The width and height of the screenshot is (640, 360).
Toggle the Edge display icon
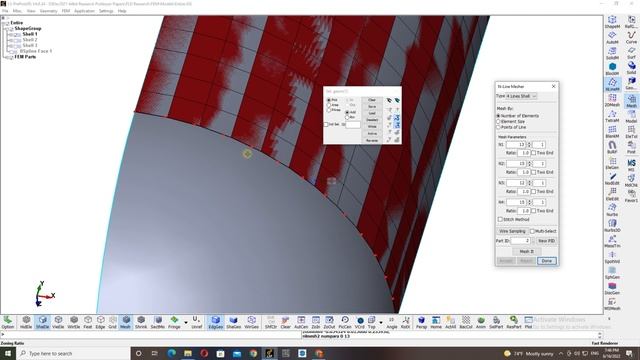100,322
